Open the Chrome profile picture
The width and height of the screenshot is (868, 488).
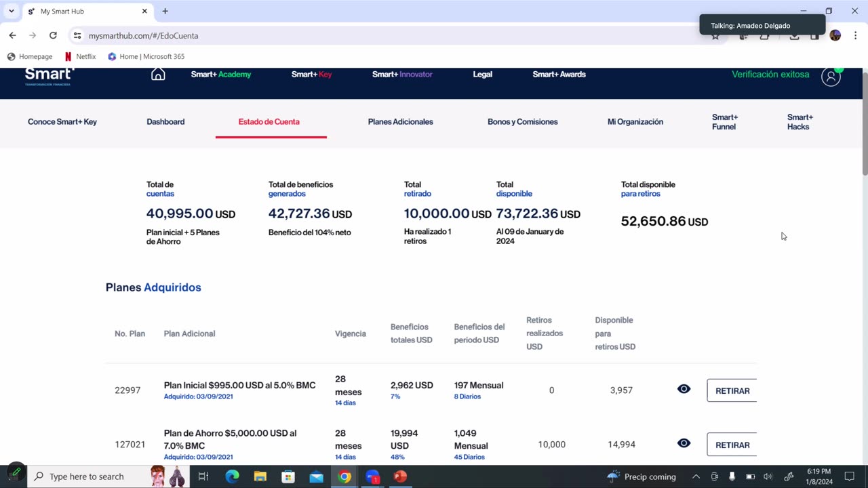835,35
